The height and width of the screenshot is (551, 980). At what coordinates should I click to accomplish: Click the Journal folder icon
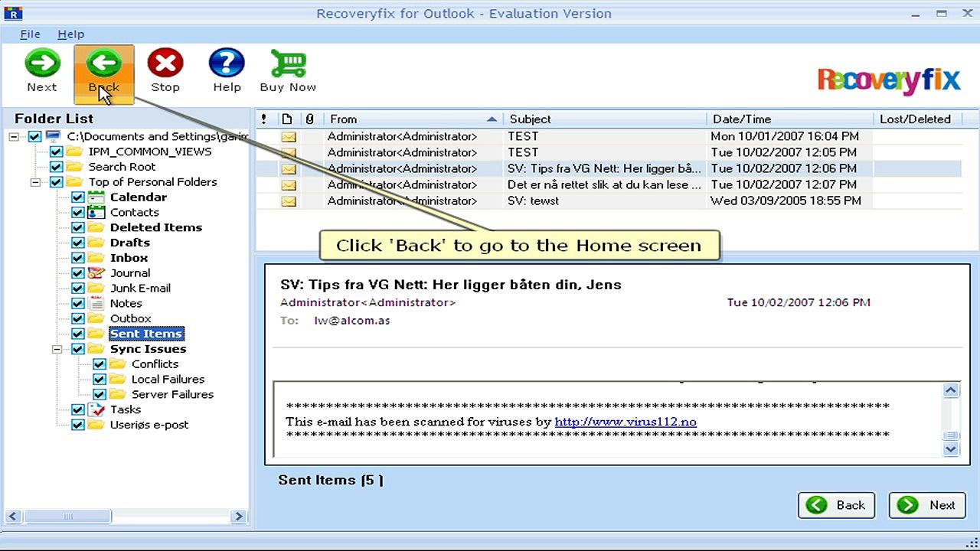(x=96, y=273)
